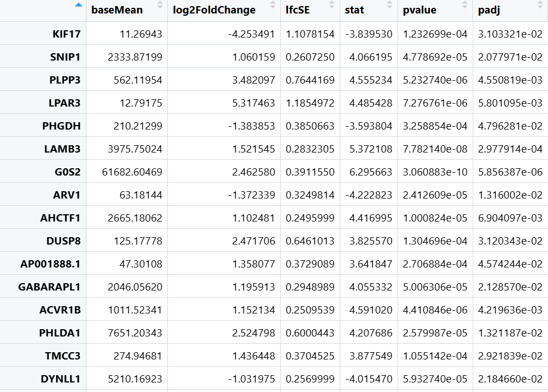The height and width of the screenshot is (392, 548).
Task: Click the sort arrows beside pvalue
Action: [465, 6]
